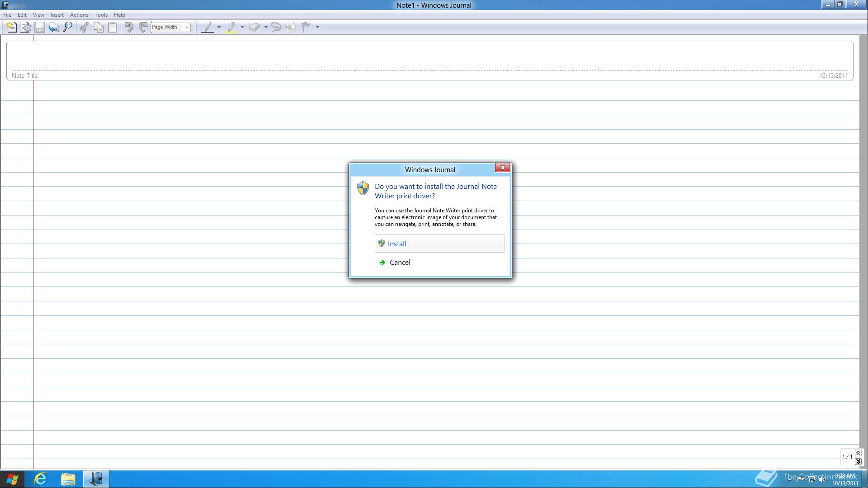Click the Flag tool icon

(x=306, y=27)
